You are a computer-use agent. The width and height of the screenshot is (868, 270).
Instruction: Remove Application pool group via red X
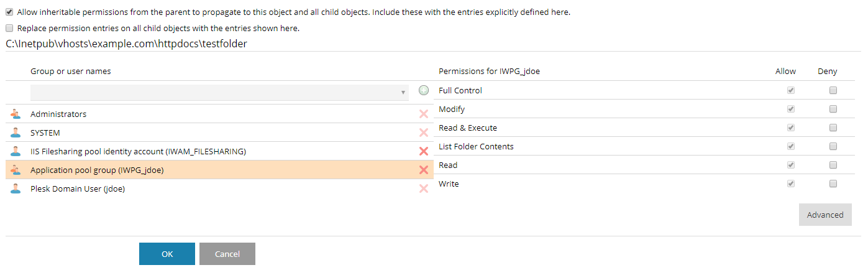(424, 170)
